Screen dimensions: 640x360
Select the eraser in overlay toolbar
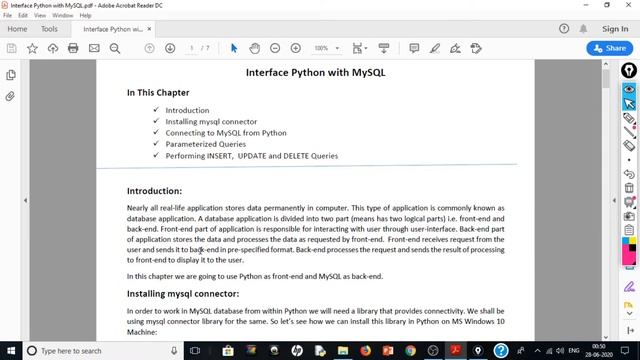click(629, 145)
